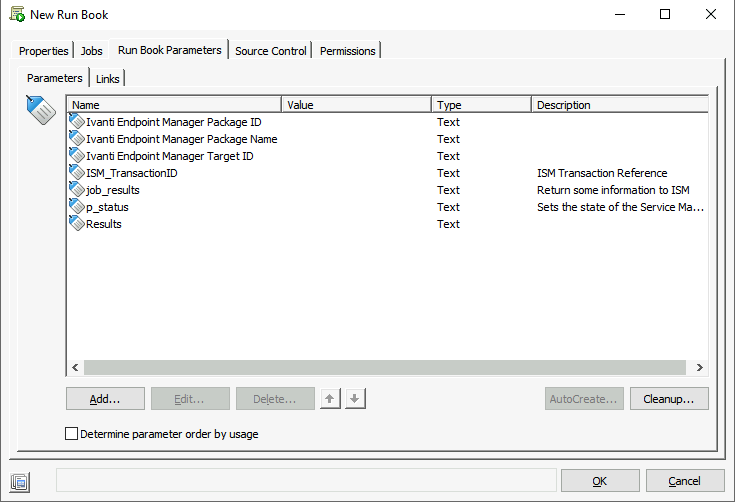Click the tag icon next to ISM_TransactionID
Screen dimensions: 736x502
tap(77, 172)
